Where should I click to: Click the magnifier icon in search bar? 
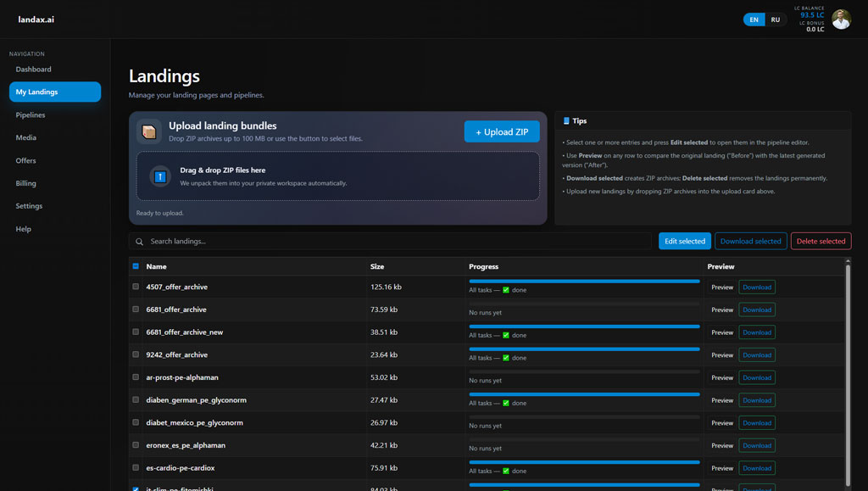[140, 242]
